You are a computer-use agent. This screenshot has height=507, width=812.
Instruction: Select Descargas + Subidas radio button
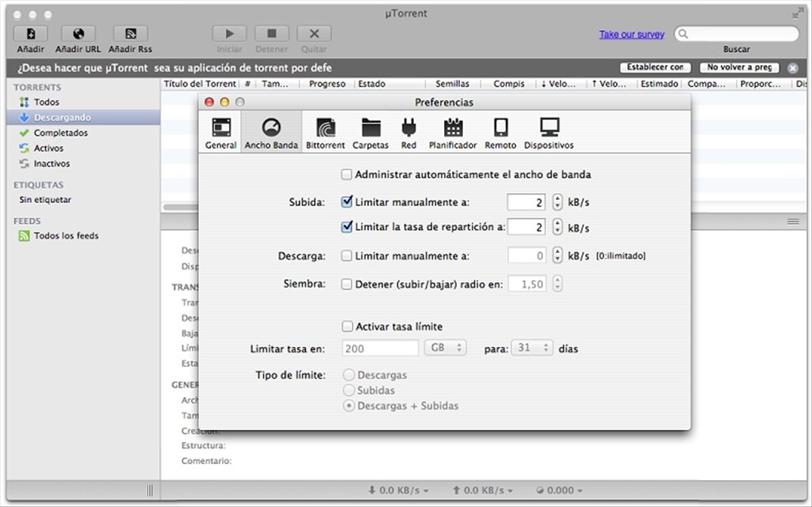[349, 406]
